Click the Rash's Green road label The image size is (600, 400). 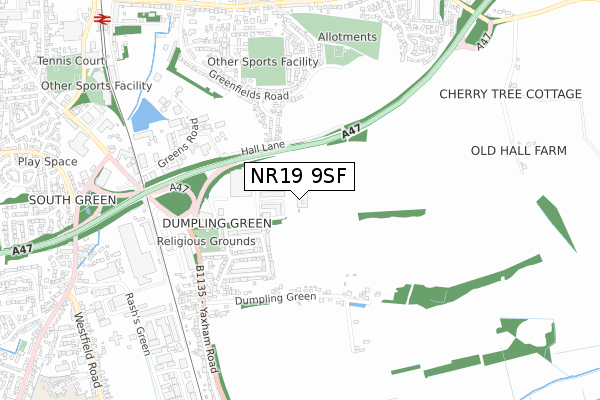coord(137,325)
